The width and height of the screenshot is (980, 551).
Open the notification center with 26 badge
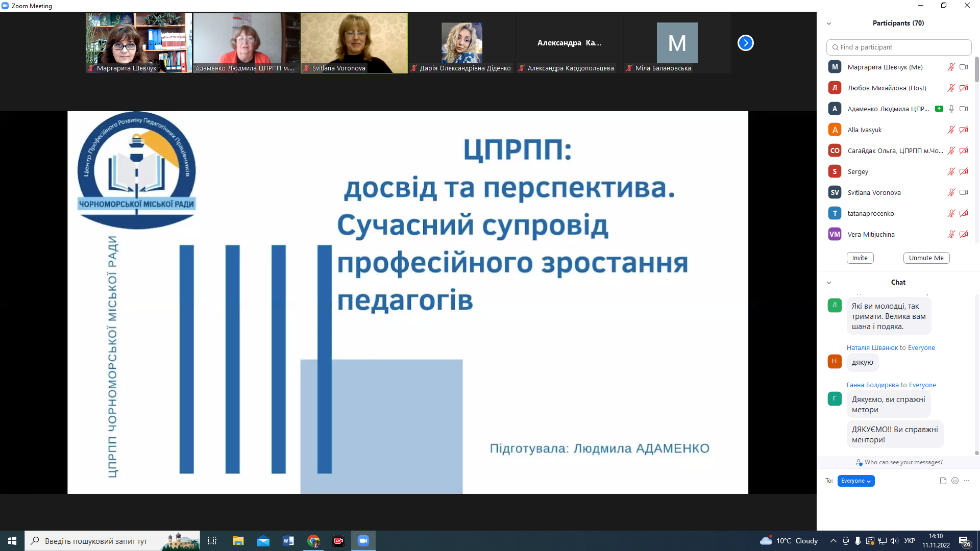click(x=964, y=541)
